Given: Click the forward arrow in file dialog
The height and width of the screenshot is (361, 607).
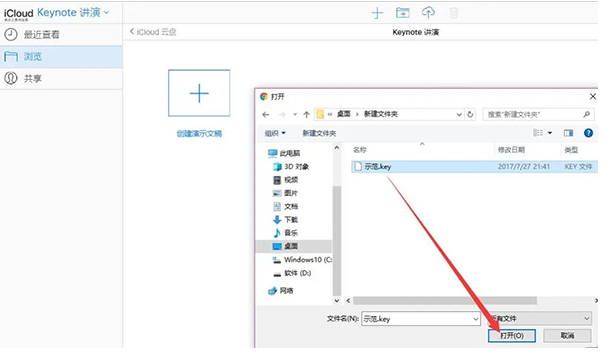Looking at the screenshot, I should (282, 115).
